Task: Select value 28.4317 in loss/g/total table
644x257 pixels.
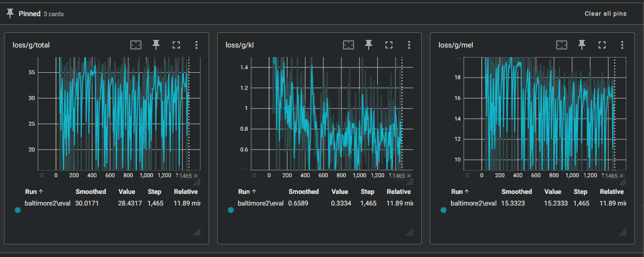Action: pos(130,203)
